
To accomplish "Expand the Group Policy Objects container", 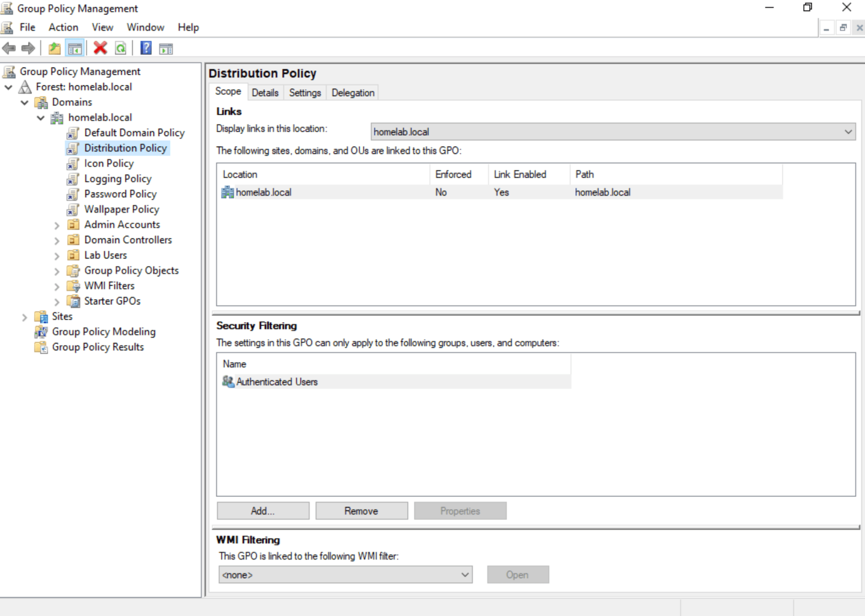I will (x=57, y=271).
